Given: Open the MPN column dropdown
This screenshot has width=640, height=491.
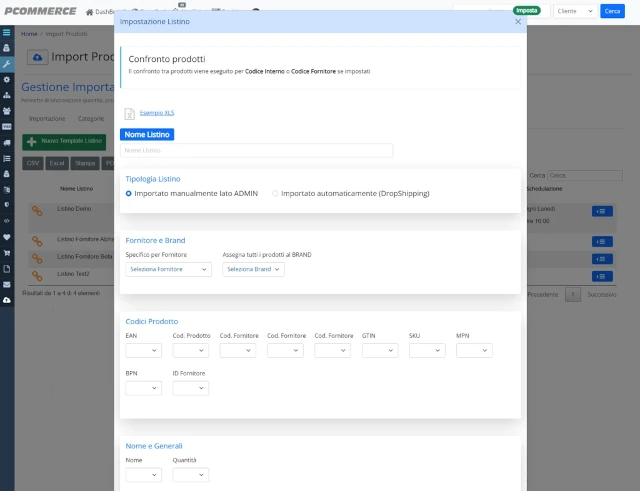Looking at the screenshot, I should tap(474, 351).
